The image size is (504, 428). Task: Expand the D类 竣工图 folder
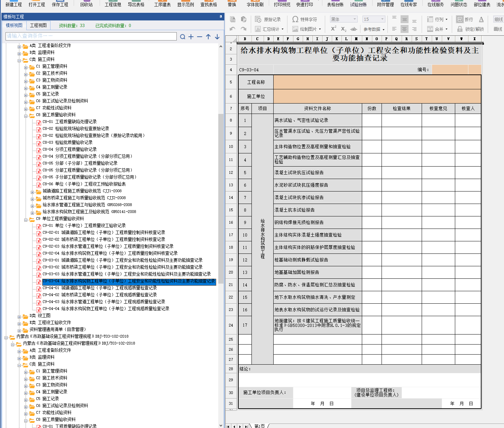[19, 316]
